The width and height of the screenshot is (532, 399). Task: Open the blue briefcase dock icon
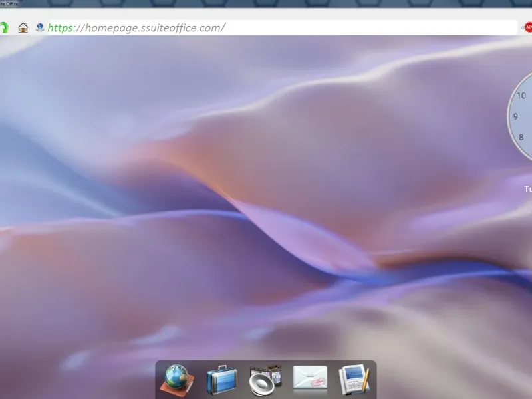[x=222, y=380]
